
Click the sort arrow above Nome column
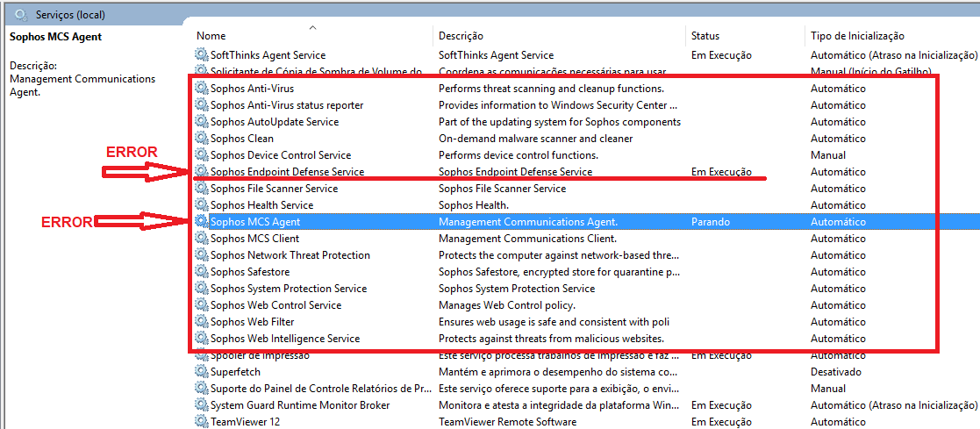click(x=313, y=27)
